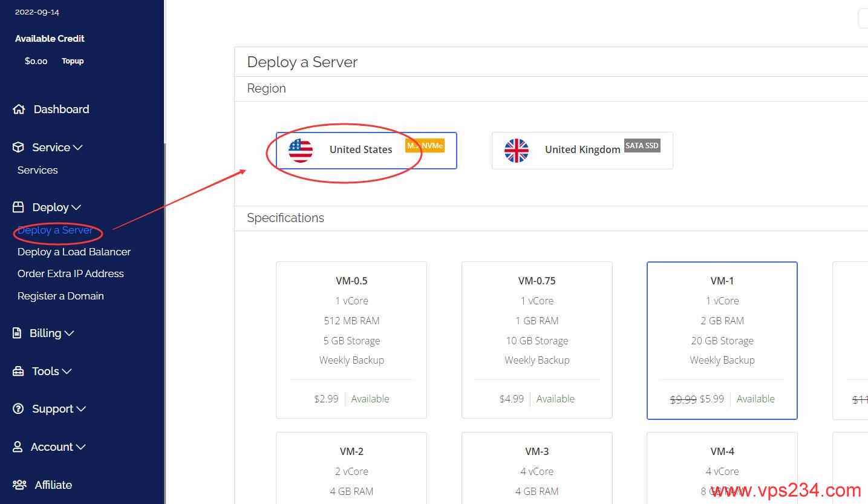Expand the Support menu chevron
Image resolution: width=868 pixels, height=504 pixels.
click(80, 409)
